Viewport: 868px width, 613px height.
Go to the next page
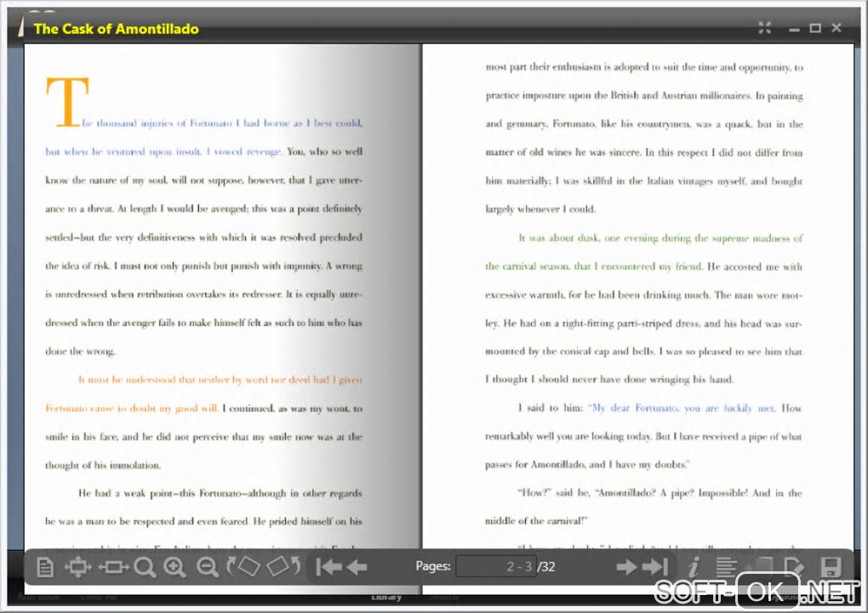(626, 567)
